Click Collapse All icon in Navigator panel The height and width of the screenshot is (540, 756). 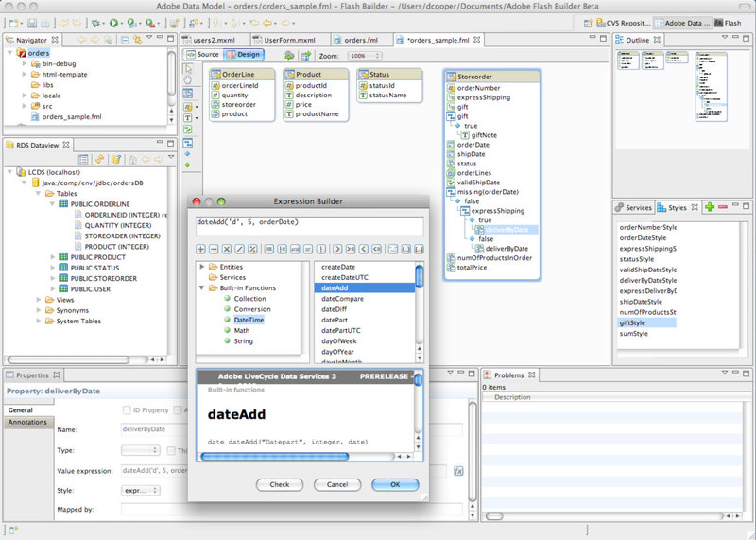pos(125,40)
